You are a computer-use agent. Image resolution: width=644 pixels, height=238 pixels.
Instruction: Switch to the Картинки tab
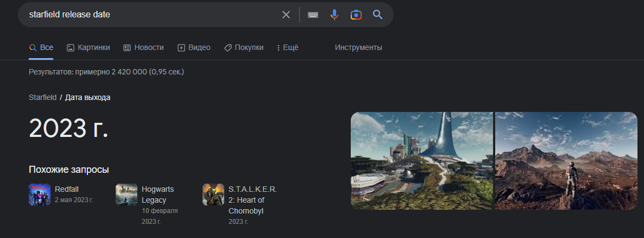[x=89, y=48]
